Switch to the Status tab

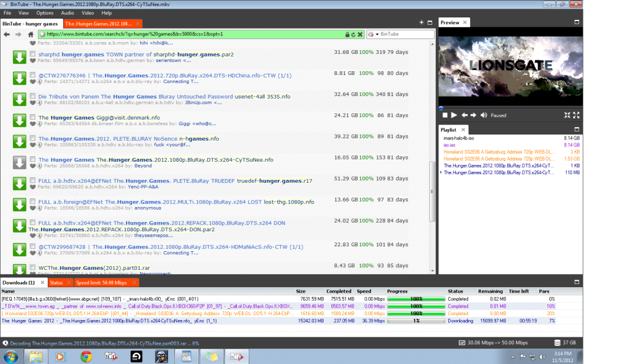(x=56, y=283)
